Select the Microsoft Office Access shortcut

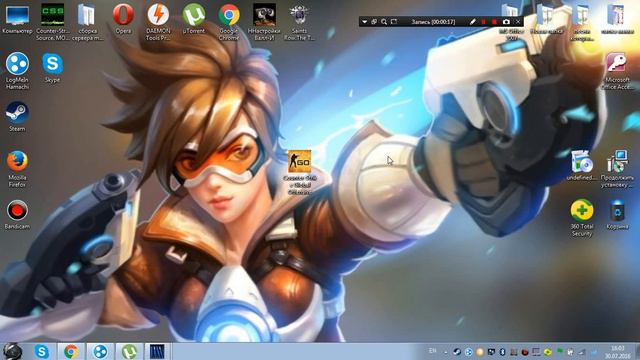pyautogui.click(x=617, y=71)
